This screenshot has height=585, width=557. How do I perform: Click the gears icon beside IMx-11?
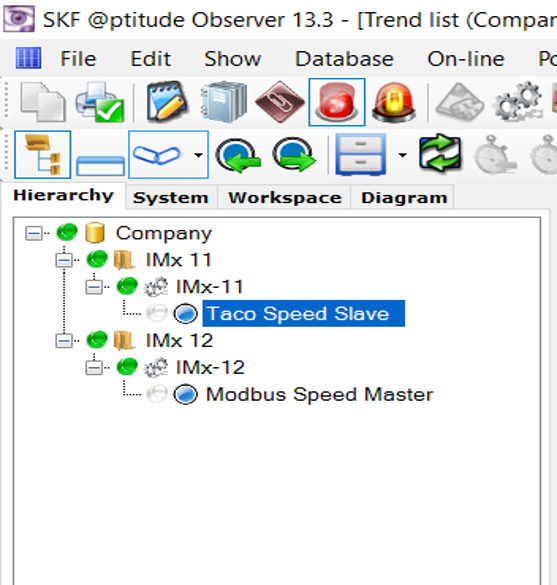coord(156,287)
